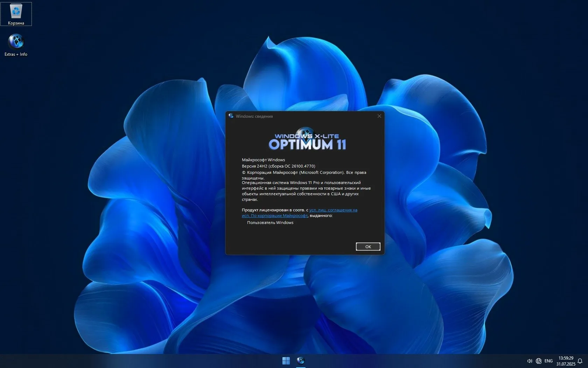
Task: Click the clock showing 13:59:29
Action: coord(566,358)
